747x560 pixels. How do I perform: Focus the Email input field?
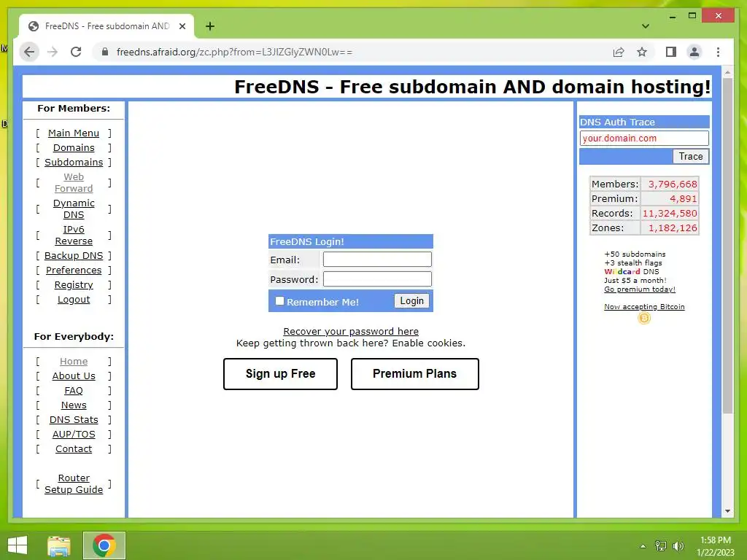click(x=377, y=259)
